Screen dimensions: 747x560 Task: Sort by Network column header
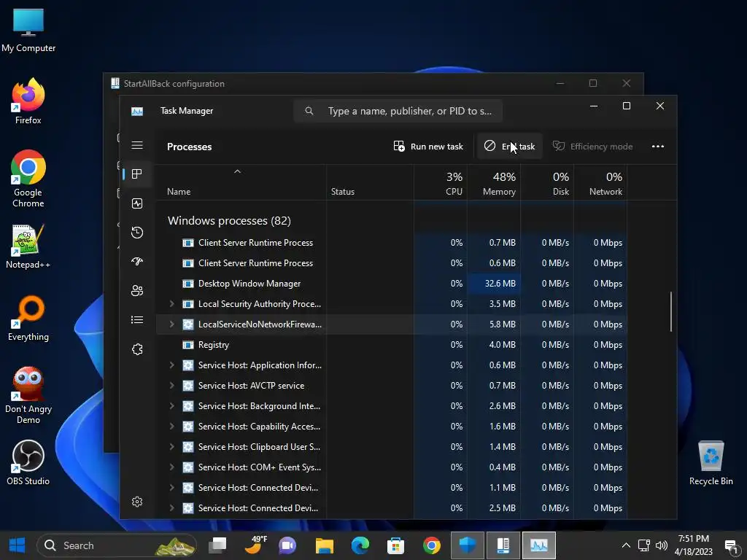tap(601, 183)
